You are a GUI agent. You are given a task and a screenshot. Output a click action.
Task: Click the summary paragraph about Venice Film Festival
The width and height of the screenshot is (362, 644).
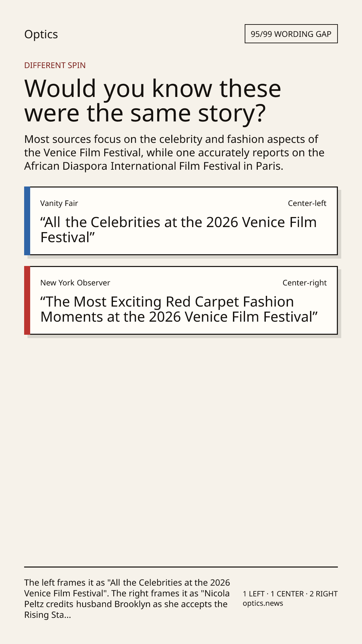[x=174, y=153]
